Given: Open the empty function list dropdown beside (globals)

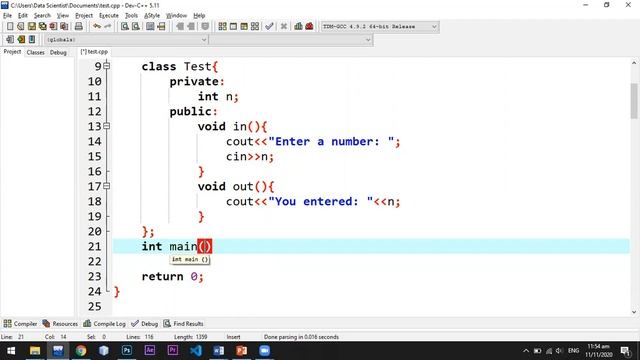Looking at the screenshot, I should coord(291,40).
